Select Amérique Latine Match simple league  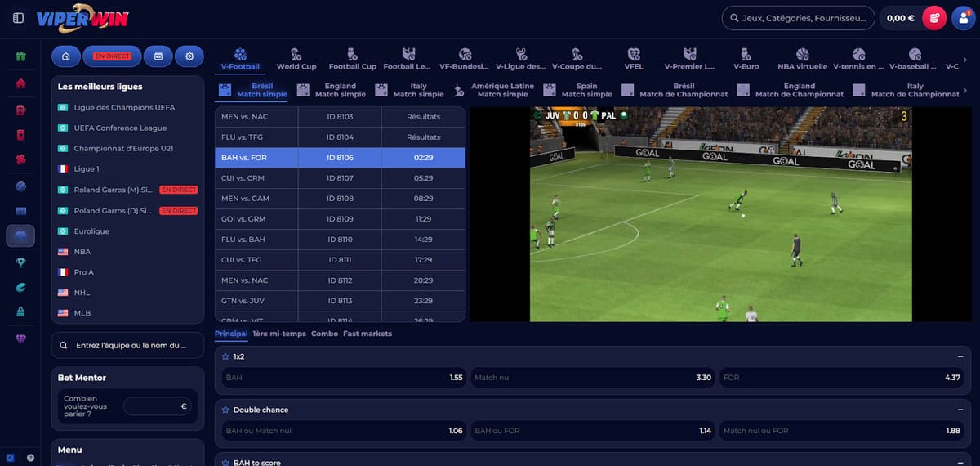494,90
